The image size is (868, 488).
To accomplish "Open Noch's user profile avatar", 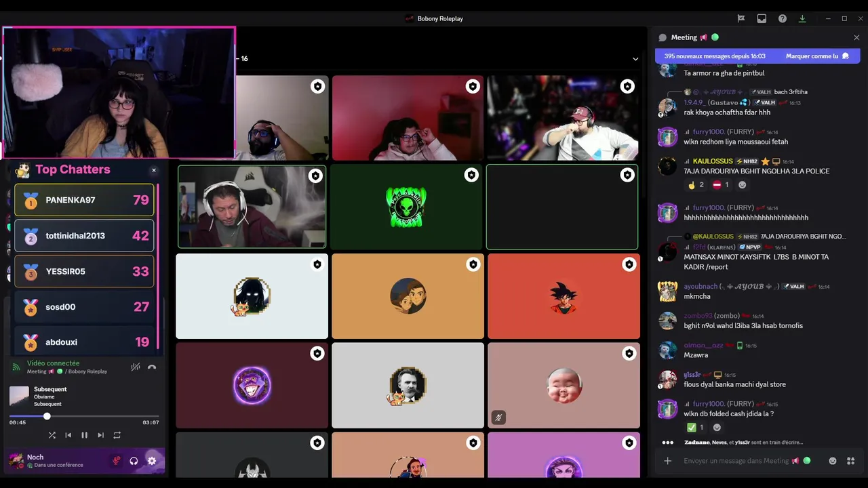I will (16, 461).
